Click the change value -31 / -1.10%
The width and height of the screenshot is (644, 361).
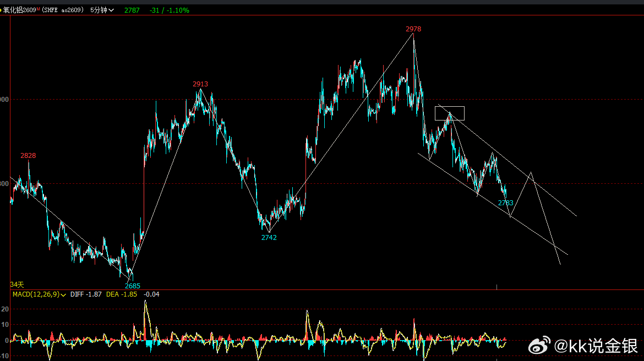(170, 10)
